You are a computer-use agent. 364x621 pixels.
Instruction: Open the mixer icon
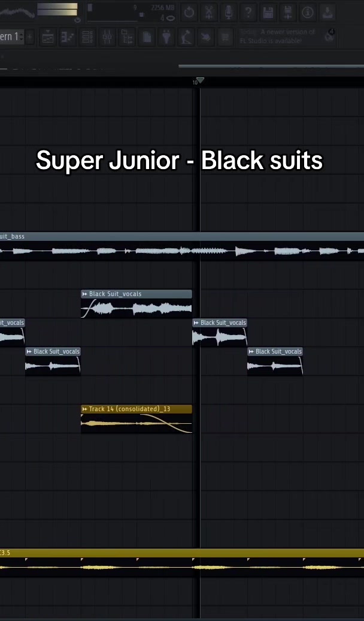tap(107, 37)
